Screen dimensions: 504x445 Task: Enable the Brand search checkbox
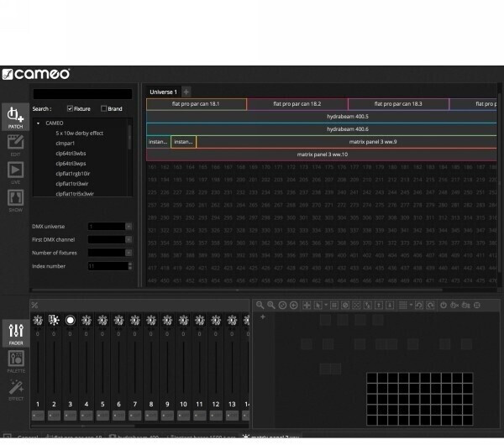click(x=103, y=108)
